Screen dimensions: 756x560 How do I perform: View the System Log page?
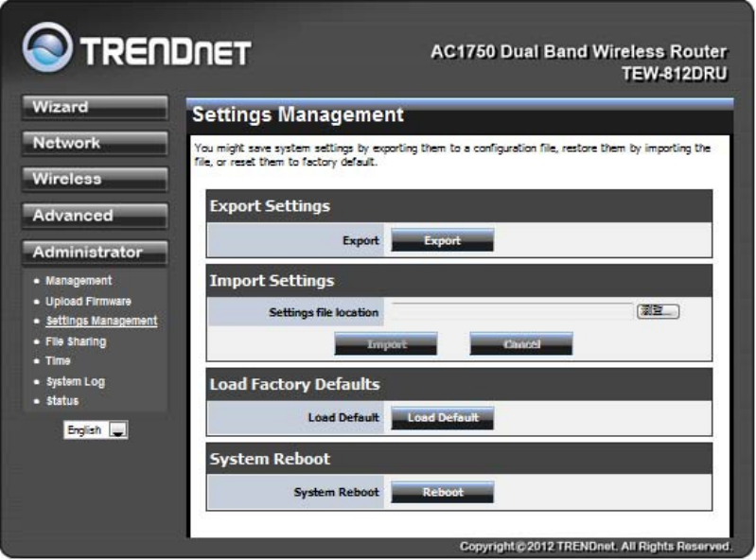75,381
